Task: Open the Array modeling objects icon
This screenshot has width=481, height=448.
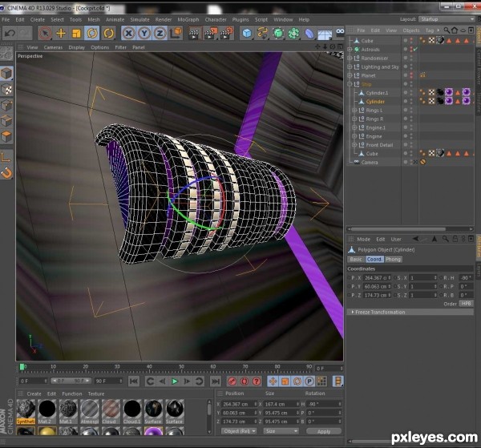Action: [293, 33]
